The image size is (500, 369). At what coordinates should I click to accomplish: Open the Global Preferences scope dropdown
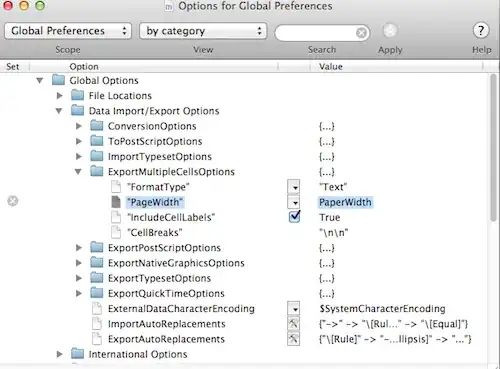pos(68,31)
